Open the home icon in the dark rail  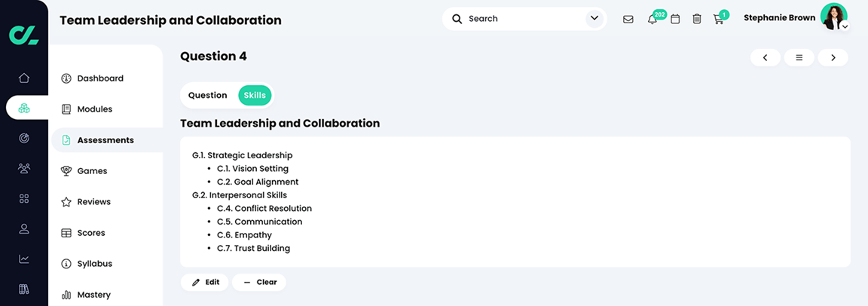[24, 78]
